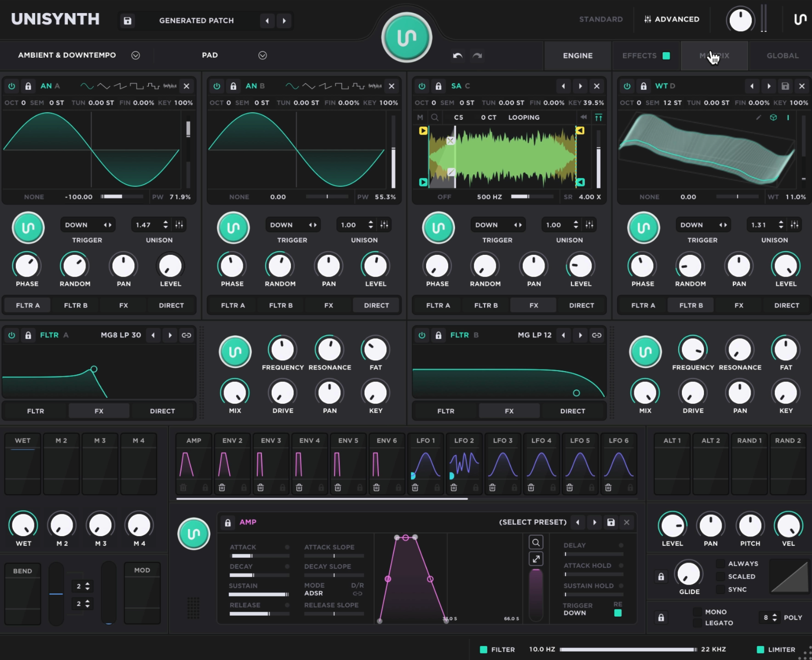Open the Pad type dropdown

pos(262,55)
